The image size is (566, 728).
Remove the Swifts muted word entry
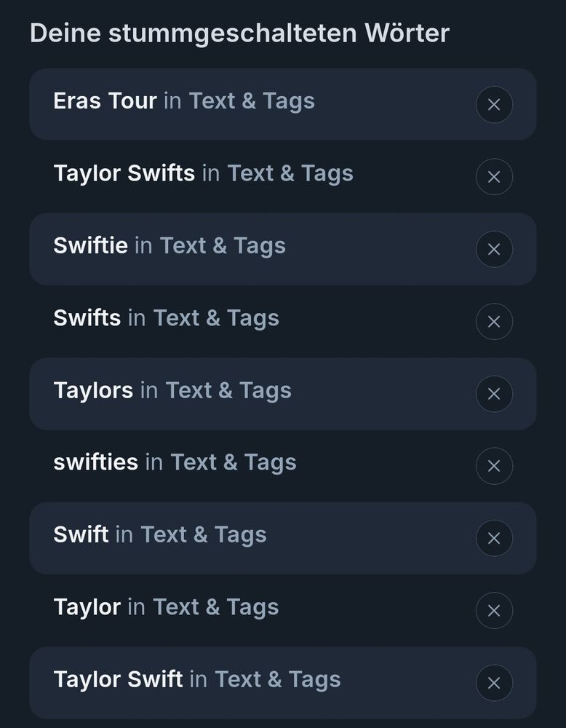click(494, 321)
